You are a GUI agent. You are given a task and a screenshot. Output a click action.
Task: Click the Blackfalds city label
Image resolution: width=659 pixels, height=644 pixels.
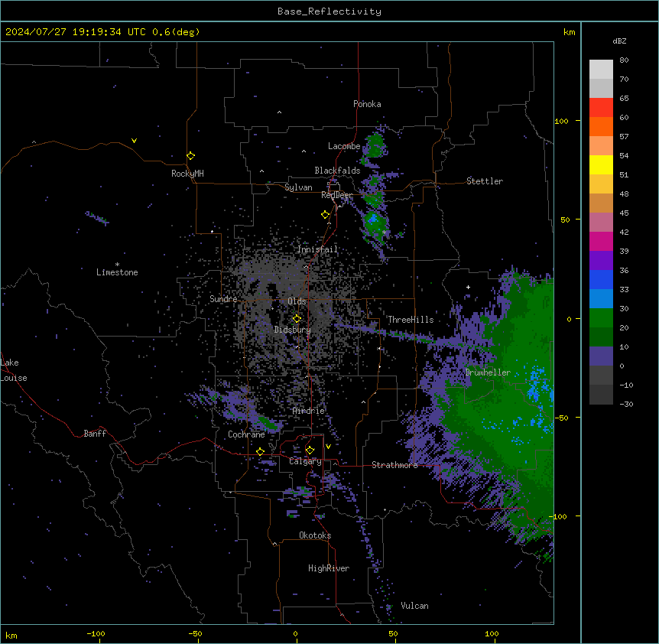pos(337,171)
